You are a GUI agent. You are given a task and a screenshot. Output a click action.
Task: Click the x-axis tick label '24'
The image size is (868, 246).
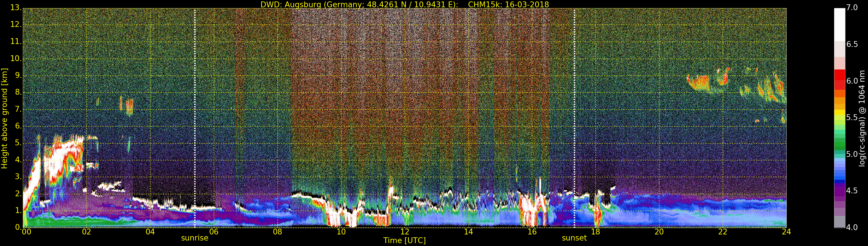(786, 232)
